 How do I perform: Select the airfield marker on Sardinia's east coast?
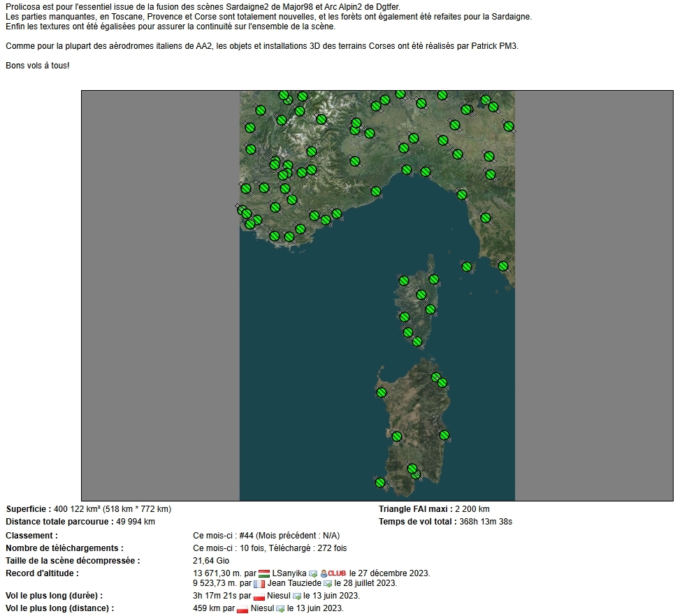(x=444, y=436)
